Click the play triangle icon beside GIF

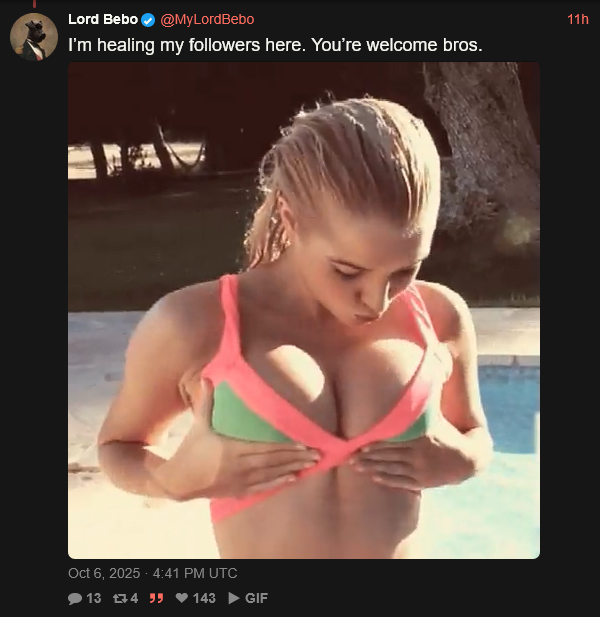[x=234, y=598]
